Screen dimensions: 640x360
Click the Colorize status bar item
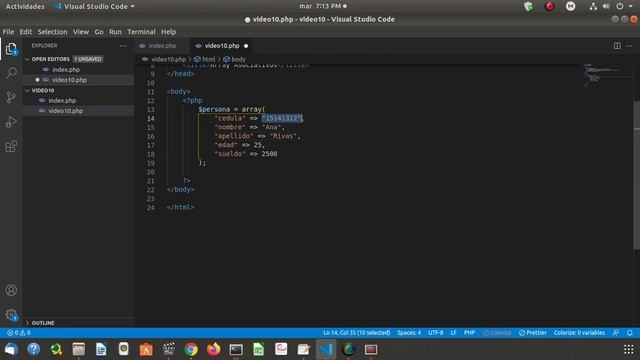[x=497, y=333]
